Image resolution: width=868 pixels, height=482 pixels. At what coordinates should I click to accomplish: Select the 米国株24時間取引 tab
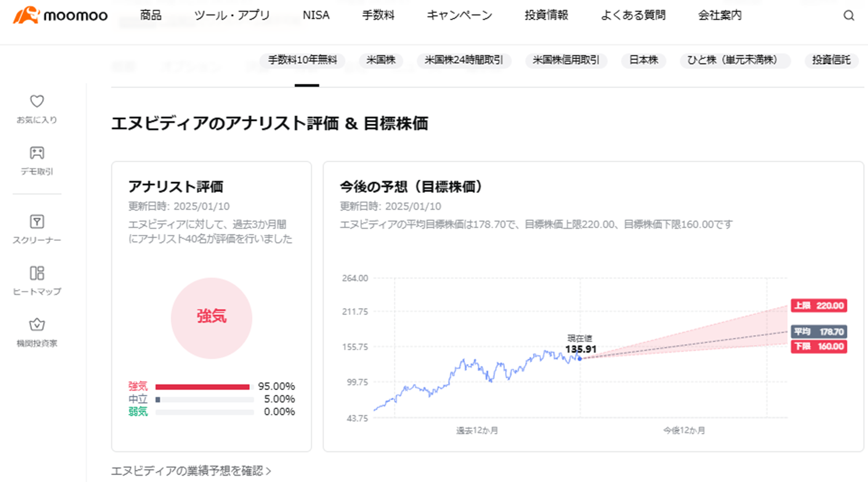coord(464,61)
